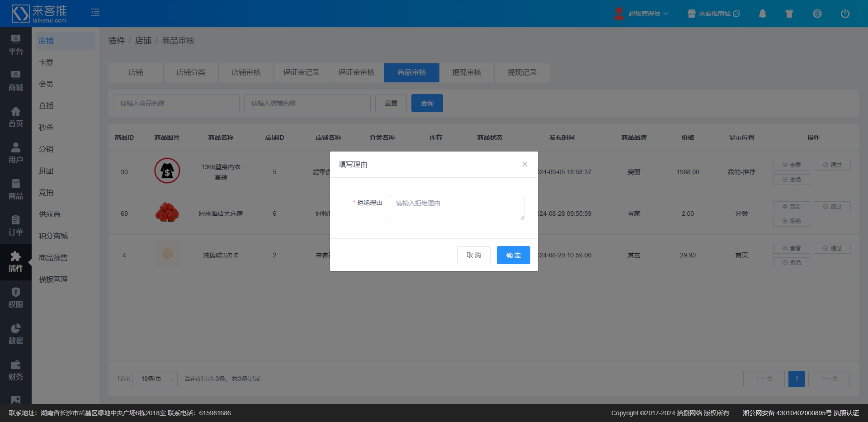Screen dimensions: 868x422
Task: Click the strawberry product thumbnail
Action: click(167, 213)
